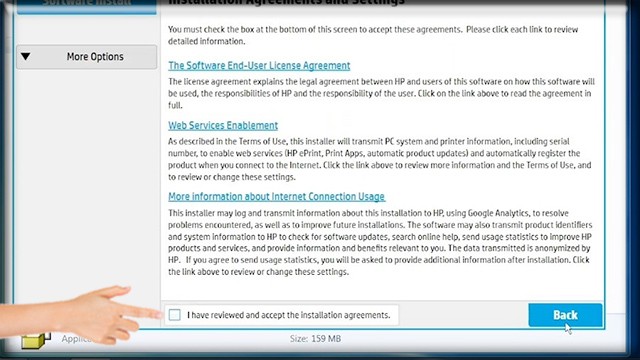Click the Back button
The width and height of the screenshot is (640, 360).
pos(565,315)
